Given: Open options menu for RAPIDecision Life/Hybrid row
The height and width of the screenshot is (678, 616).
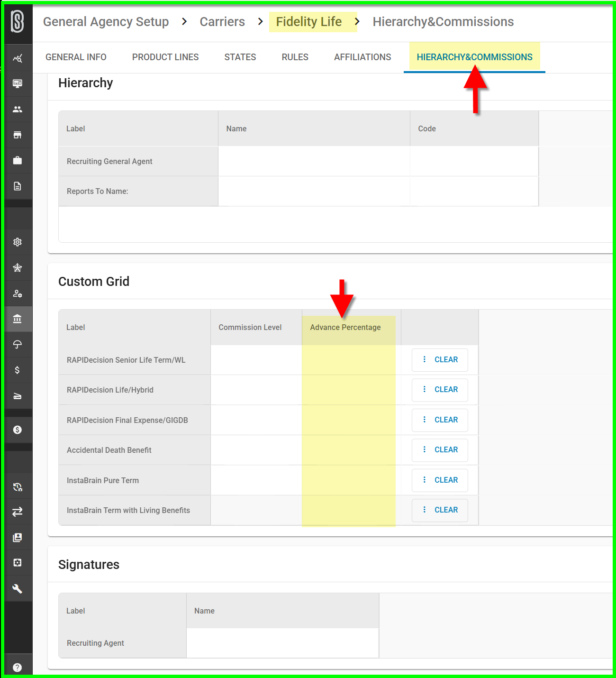Looking at the screenshot, I should point(424,389).
